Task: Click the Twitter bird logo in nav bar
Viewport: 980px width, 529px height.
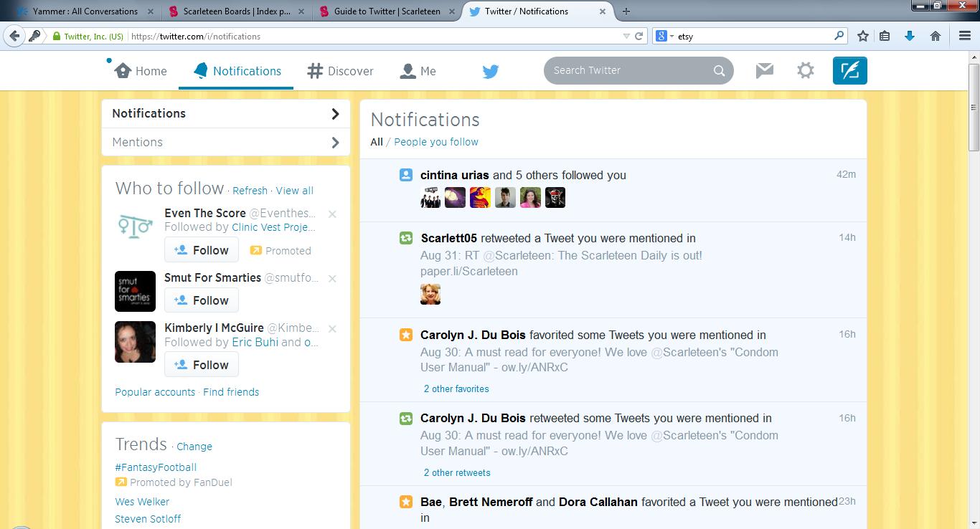Action: pyautogui.click(x=491, y=71)
